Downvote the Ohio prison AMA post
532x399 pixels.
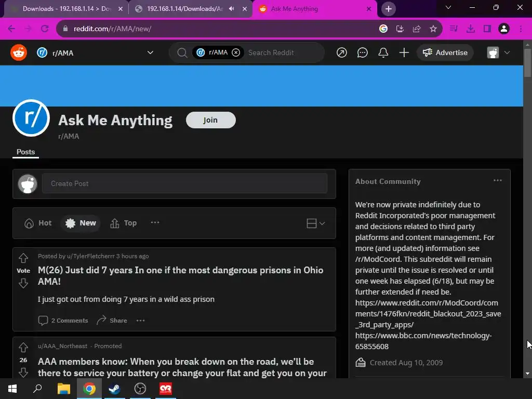23,283
